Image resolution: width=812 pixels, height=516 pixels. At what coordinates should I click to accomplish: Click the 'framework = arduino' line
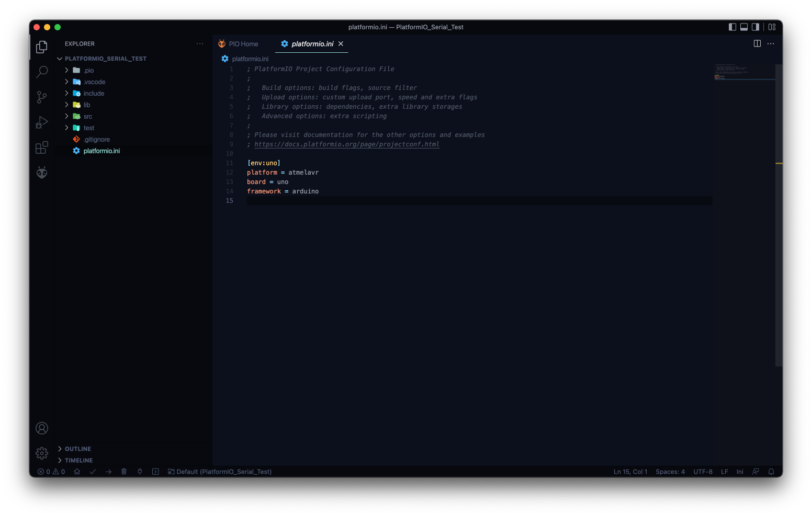pos(283,191)
